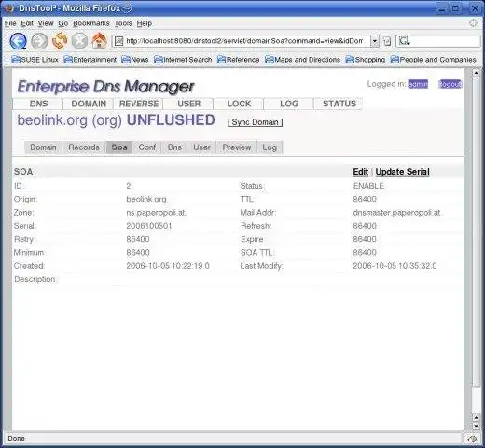Screen dimensions: 485x448
Task: Open the Edit menu
Action: pyautogui.click(x=27, y=23)
